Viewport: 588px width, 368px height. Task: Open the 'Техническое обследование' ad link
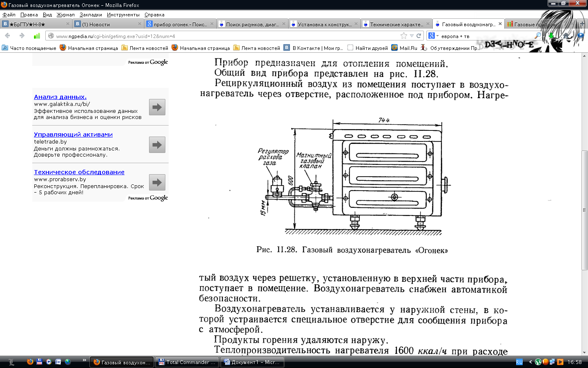tap(79, 172)
